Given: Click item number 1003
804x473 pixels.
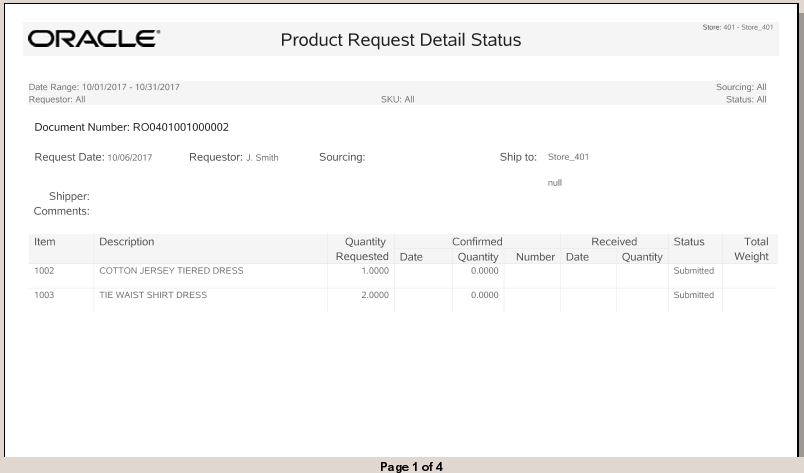Looking at the screenshot, I should tap(44, 295).
